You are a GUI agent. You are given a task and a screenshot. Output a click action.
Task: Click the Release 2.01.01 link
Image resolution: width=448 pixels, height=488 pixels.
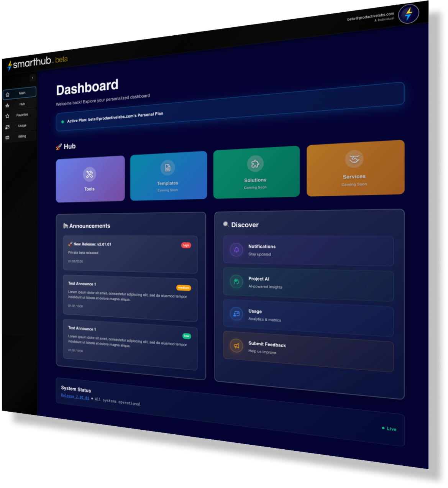click(x=75, y=396)
